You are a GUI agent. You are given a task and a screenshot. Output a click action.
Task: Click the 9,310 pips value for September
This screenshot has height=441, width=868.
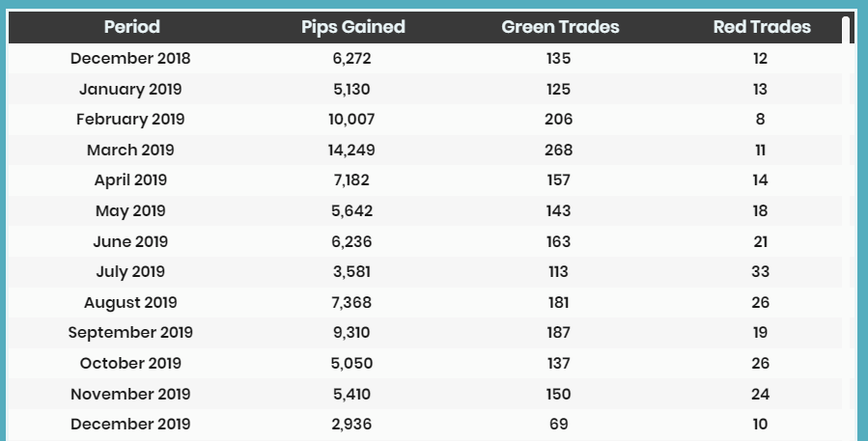[351, 333]
